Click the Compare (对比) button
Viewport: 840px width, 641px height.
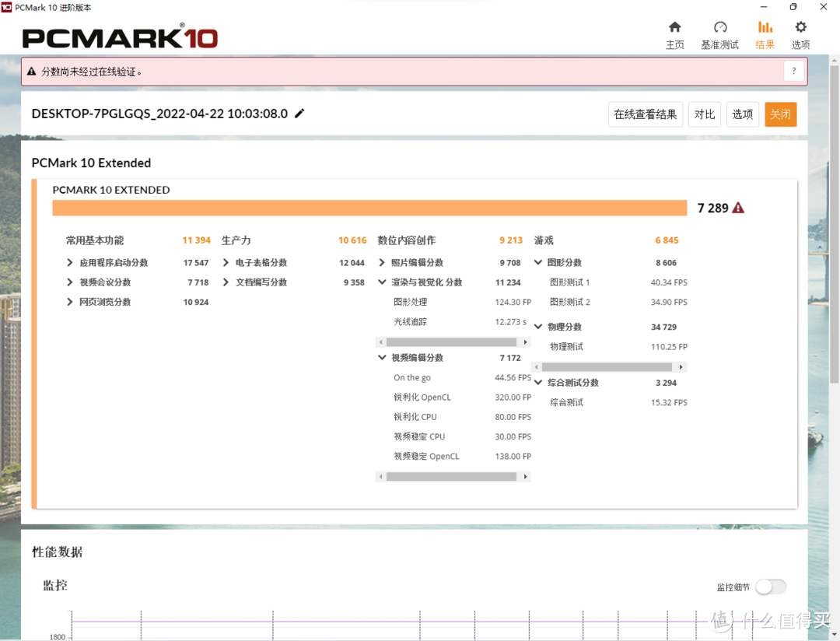[705, 114]
